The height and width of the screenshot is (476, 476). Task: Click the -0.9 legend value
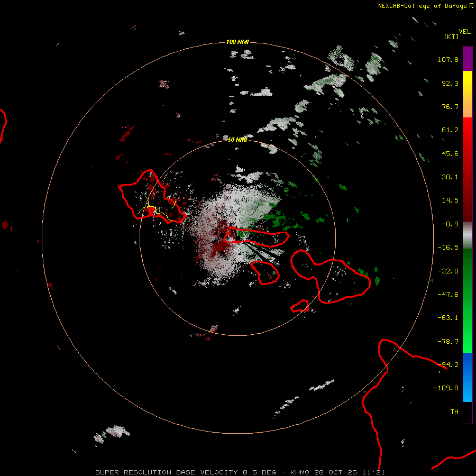[450, 224]
